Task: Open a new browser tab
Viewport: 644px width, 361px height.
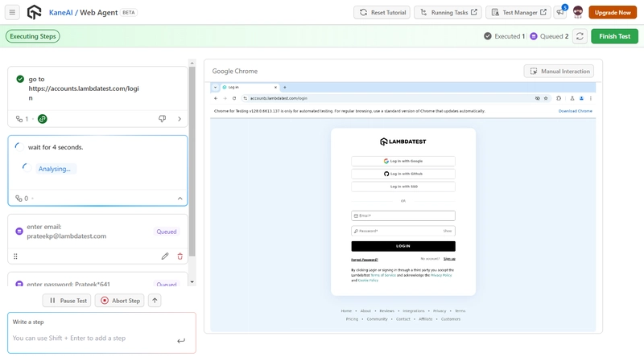Action: point(285,88)
